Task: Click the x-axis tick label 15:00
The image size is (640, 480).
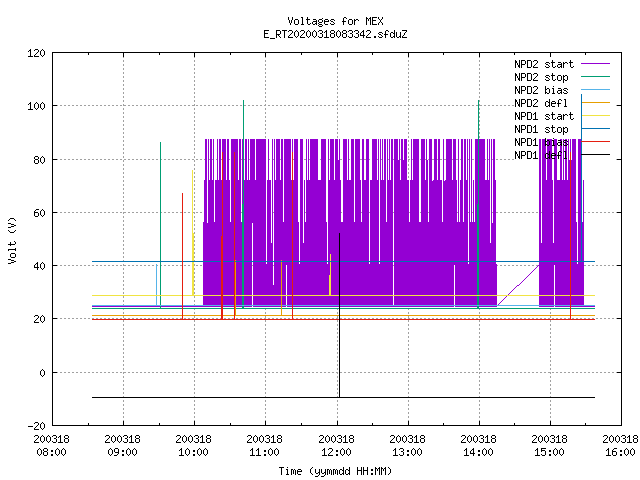Action: pos(549,452)
